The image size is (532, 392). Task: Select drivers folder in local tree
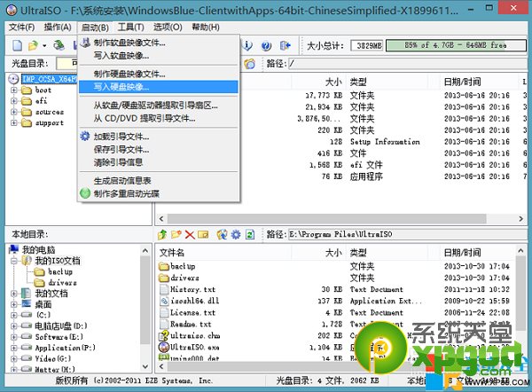60,282
